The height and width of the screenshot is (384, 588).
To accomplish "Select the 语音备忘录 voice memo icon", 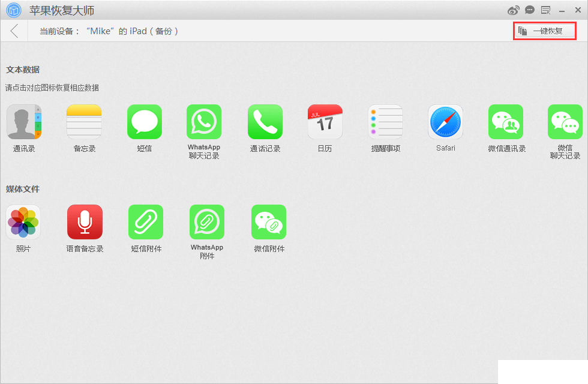I will click(x=85, y=222).
